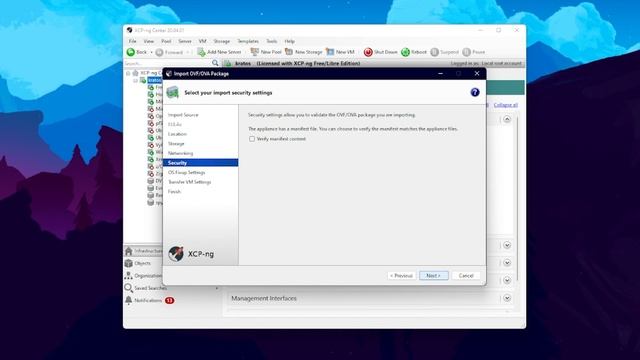Select the Security wizard step
Viewport: 640px width, 360px height.
coord(200,162)
